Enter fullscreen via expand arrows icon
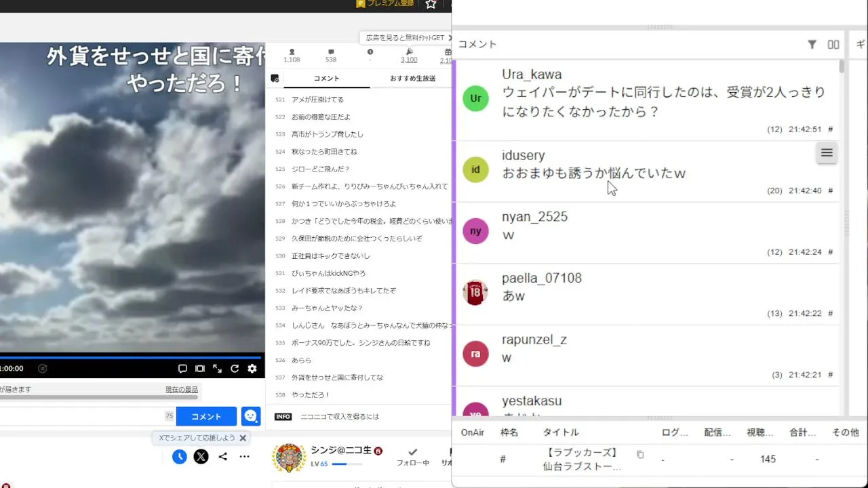 [217, 369]
